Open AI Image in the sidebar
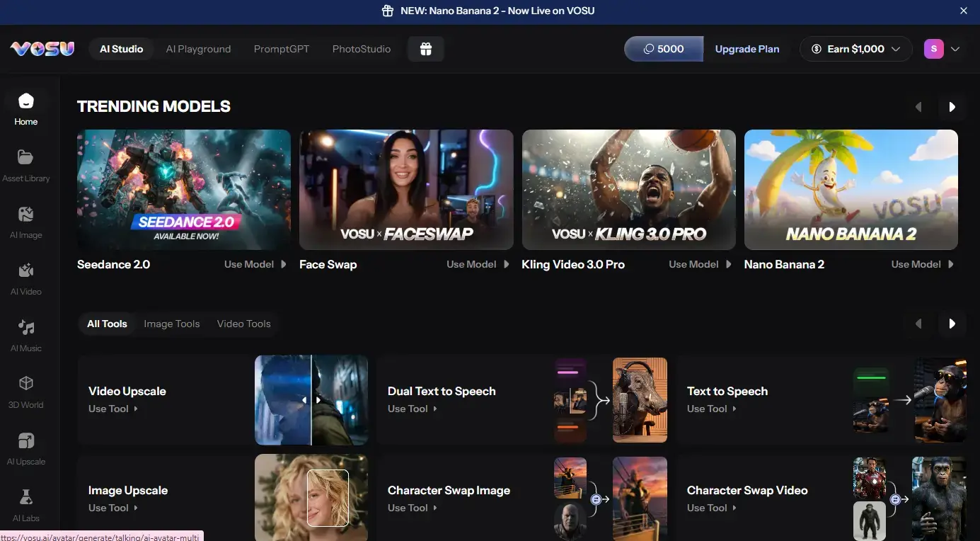This screenshot has height=541, width=980. coord(26,222)
